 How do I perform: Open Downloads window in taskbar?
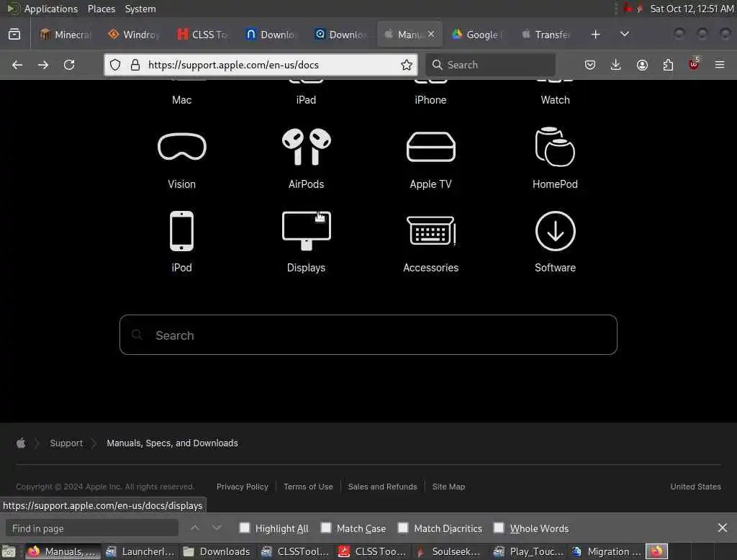pos(217,551)
